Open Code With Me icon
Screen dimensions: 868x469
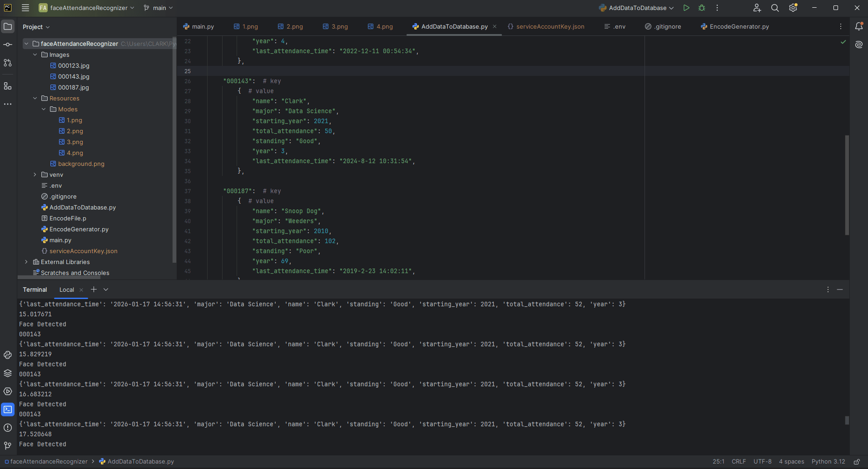coord(757,8)
